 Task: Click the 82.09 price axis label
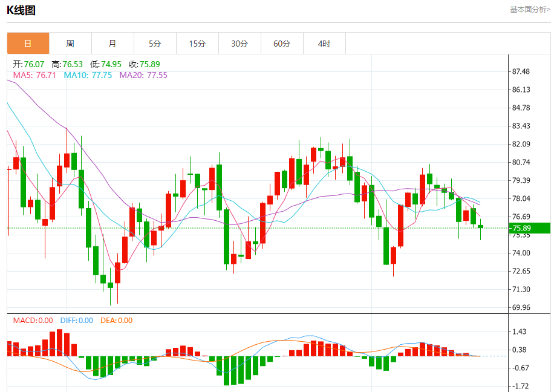click(521, 144)
